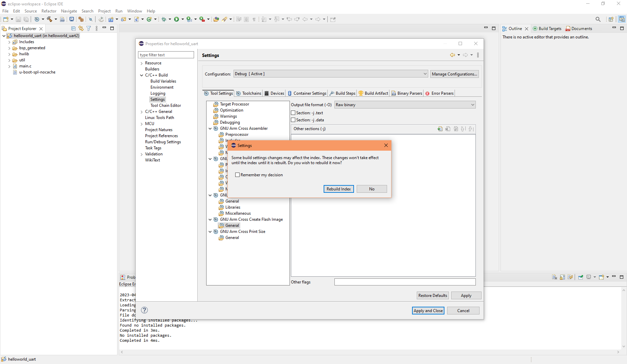Start debugging with the bug toolbar icon
The image size is (627, 364).
(164, 19)
